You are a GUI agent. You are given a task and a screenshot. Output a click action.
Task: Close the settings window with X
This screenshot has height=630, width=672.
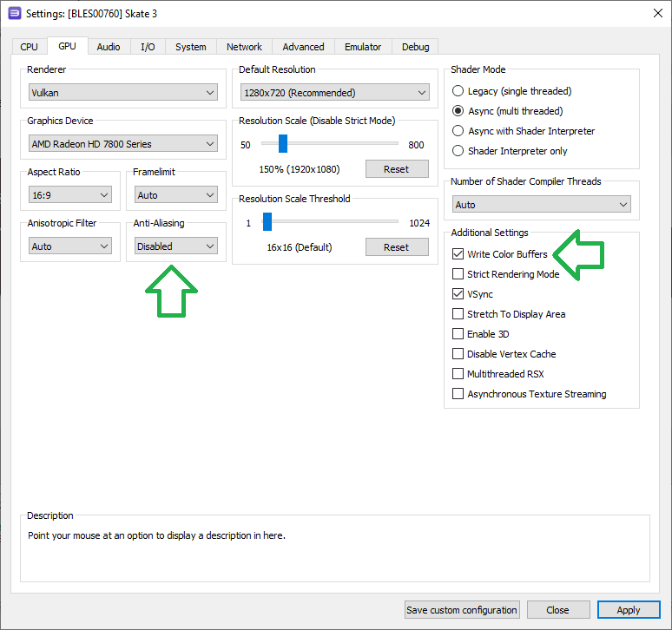click(658, 13)
